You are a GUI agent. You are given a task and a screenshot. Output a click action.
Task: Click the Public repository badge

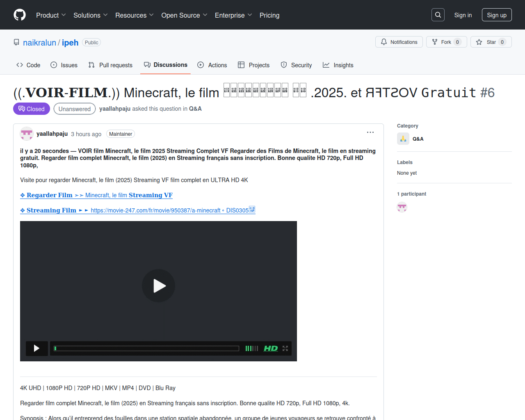click(x=91, y=42)
